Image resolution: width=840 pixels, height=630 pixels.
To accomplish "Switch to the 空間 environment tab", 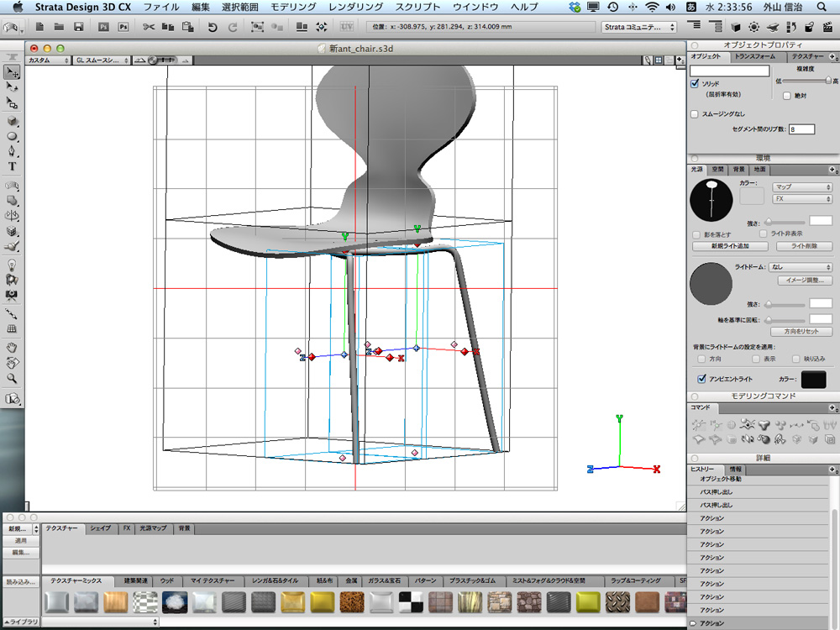I will pyautogui.click(x=717, y=170).
